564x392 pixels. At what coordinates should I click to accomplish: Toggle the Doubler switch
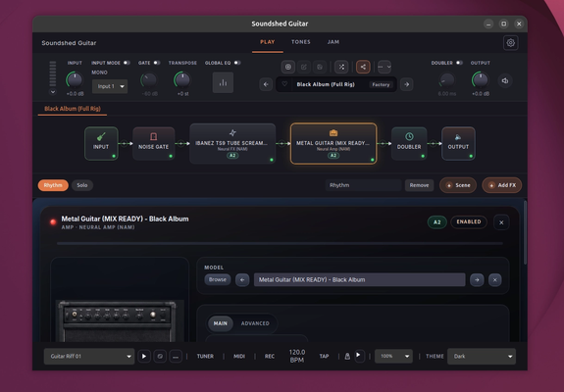459,63
